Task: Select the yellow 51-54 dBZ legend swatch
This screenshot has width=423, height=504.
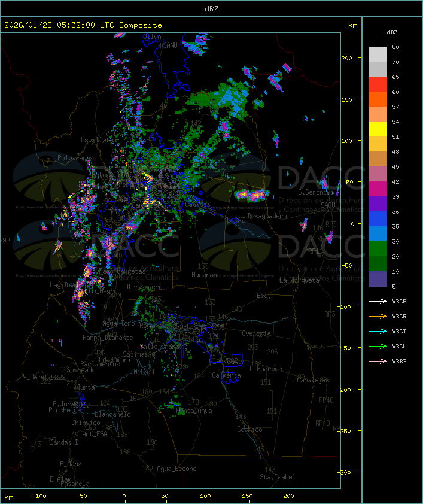Action: (x=378, y=129)
